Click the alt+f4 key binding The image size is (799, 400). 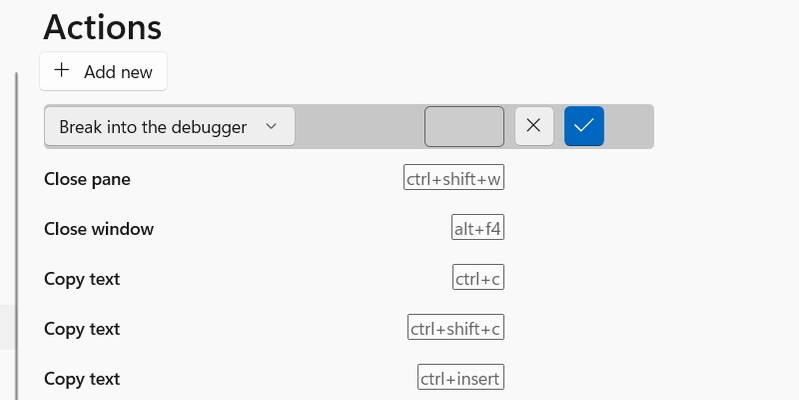[477, 229]
